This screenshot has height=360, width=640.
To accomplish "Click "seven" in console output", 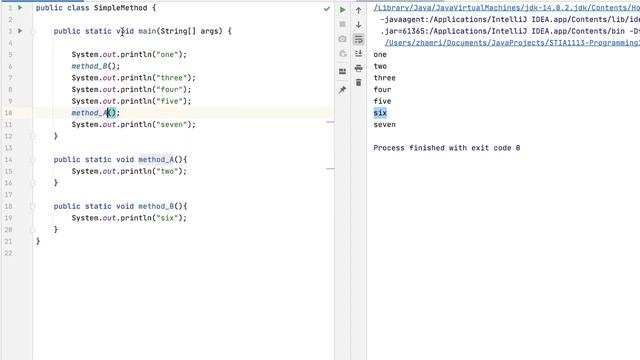I will coord(384,124).
